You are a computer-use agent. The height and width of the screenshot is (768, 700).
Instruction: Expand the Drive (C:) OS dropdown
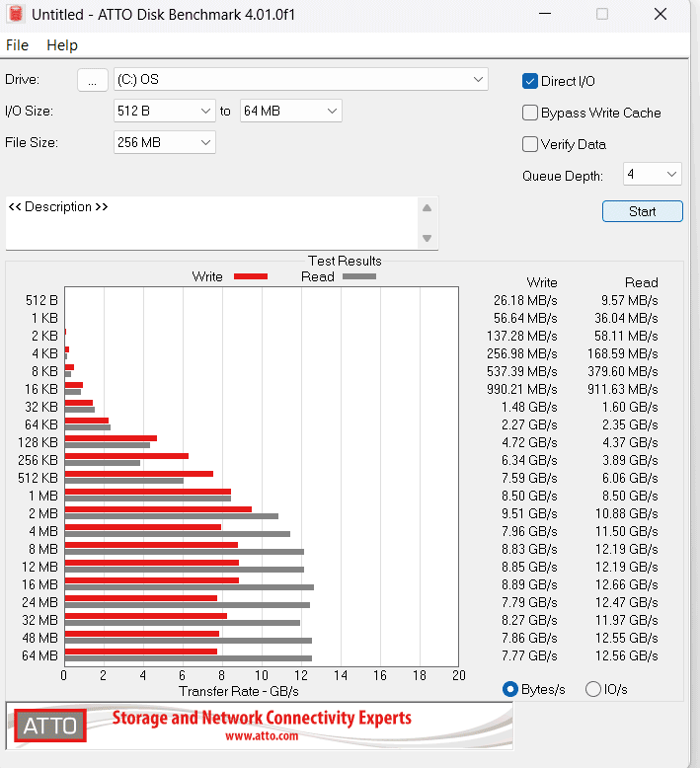pyautogui.click(x=301, y=79)
